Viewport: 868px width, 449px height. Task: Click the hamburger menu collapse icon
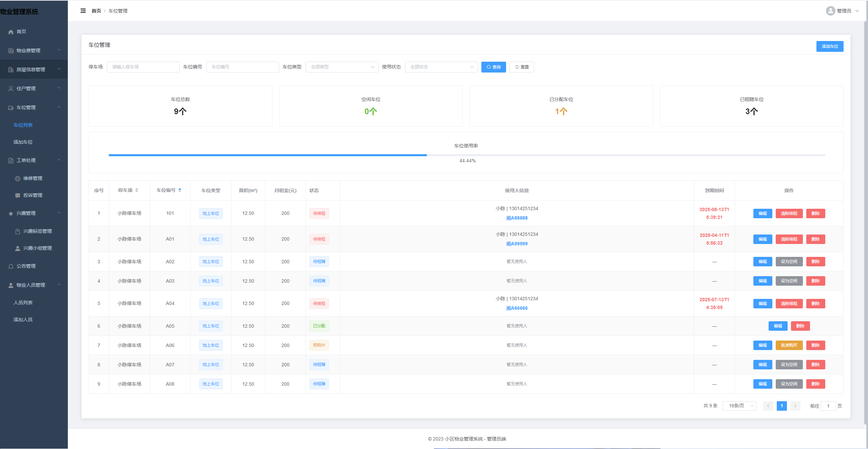pos(83,11)
